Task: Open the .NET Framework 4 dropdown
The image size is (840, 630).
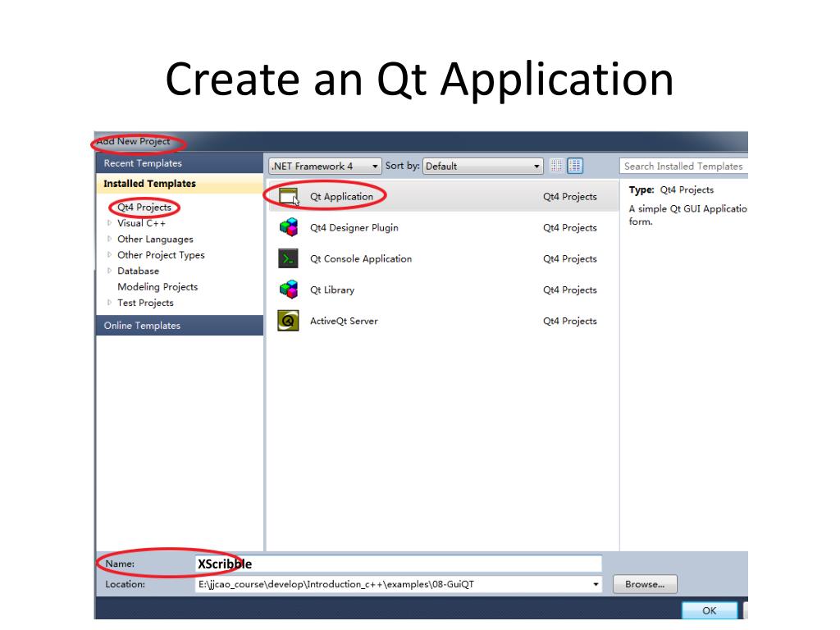Action: pyautogui.click(x=325, y=166)
